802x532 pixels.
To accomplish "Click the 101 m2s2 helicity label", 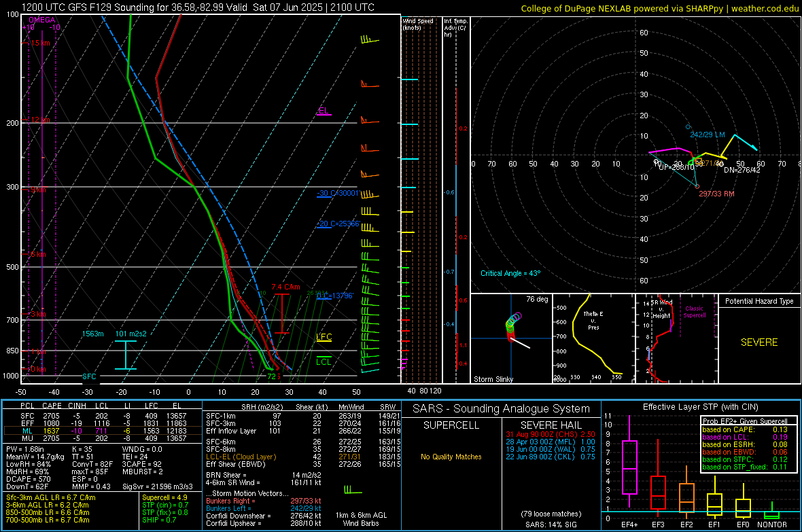I will (131, 334).
